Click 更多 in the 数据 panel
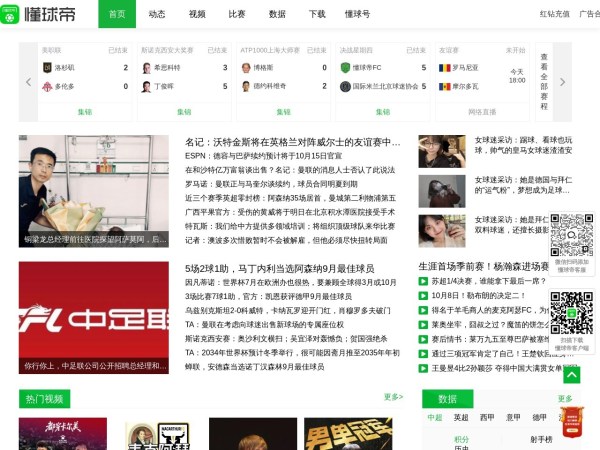Image resolution: width=600 pixels, height=450 pixels. (x=565, y=398)
